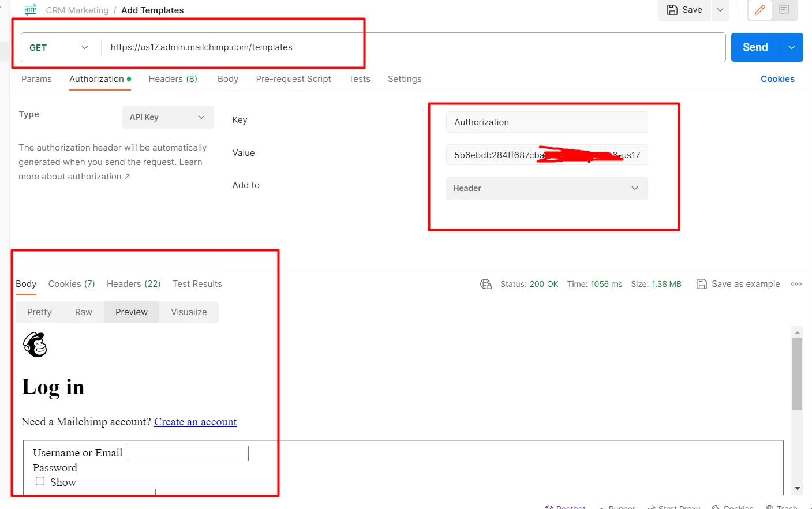
Task: Click the pencil edit icon
Action: 760,10
